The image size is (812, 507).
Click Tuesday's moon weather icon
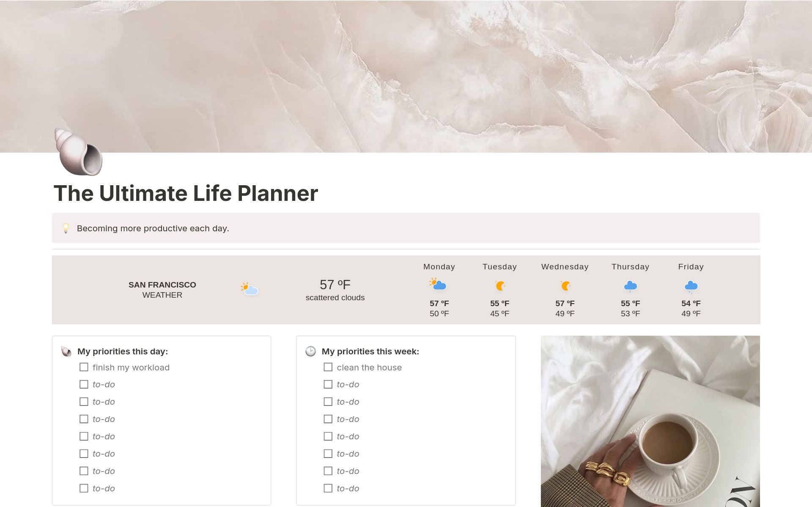click(x=500, y=286)
